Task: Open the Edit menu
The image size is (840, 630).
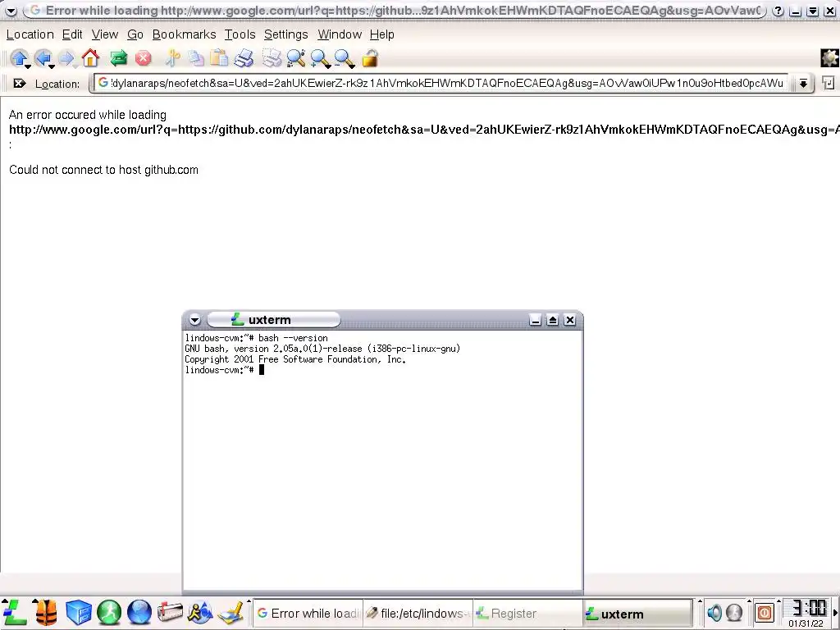Action: [x=72, y=34]
